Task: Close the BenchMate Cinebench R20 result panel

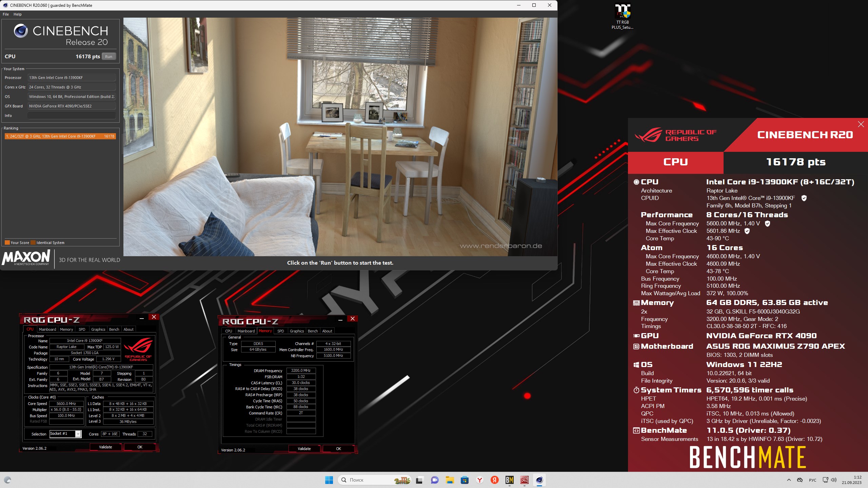Action: pos(861,124)
